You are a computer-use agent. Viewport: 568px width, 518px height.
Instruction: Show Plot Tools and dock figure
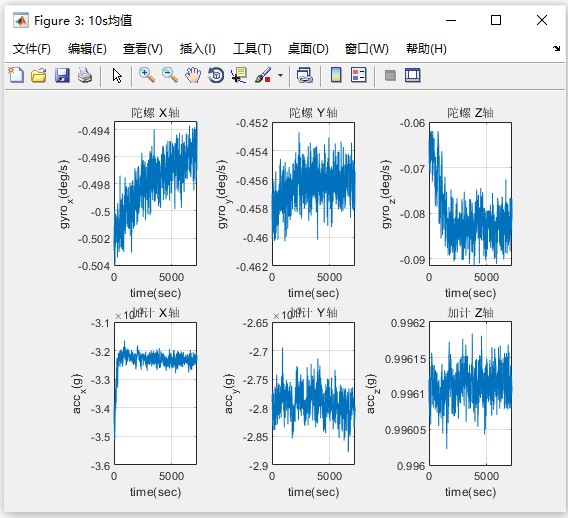(x=412, y=75)
